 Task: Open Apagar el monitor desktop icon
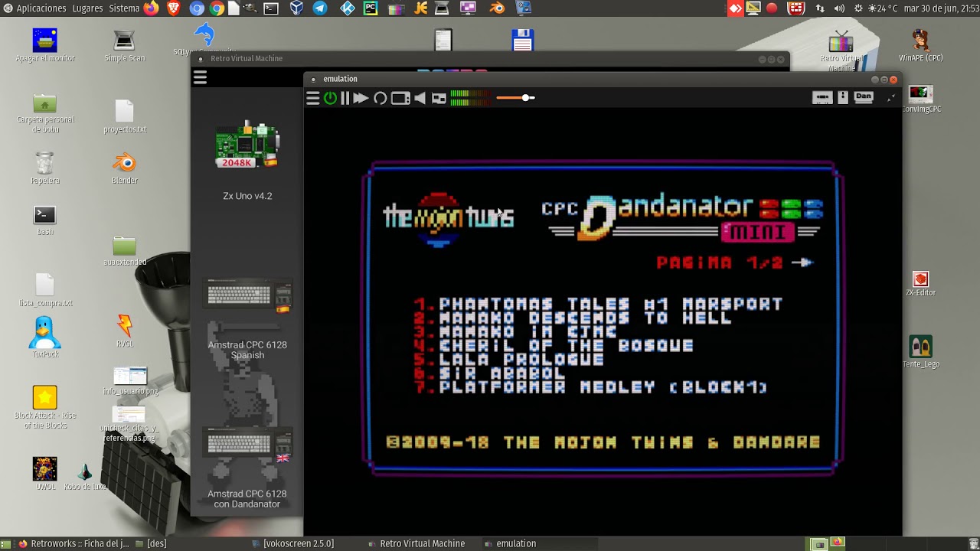[x=45, y=45]
